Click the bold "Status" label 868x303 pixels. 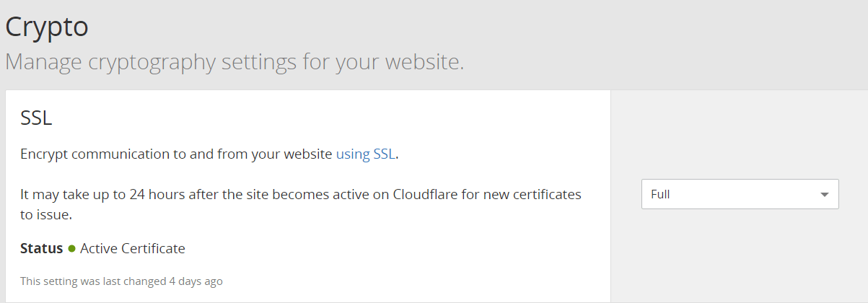[41, 249]
